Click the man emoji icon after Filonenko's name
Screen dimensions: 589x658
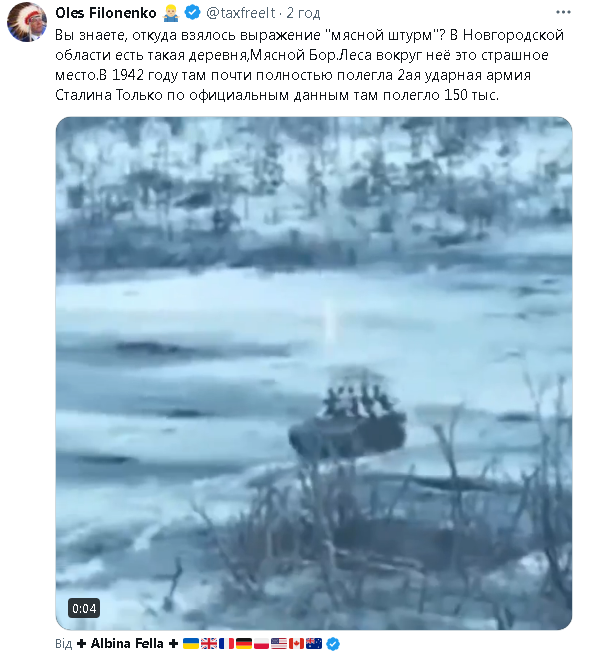point(170,13)
